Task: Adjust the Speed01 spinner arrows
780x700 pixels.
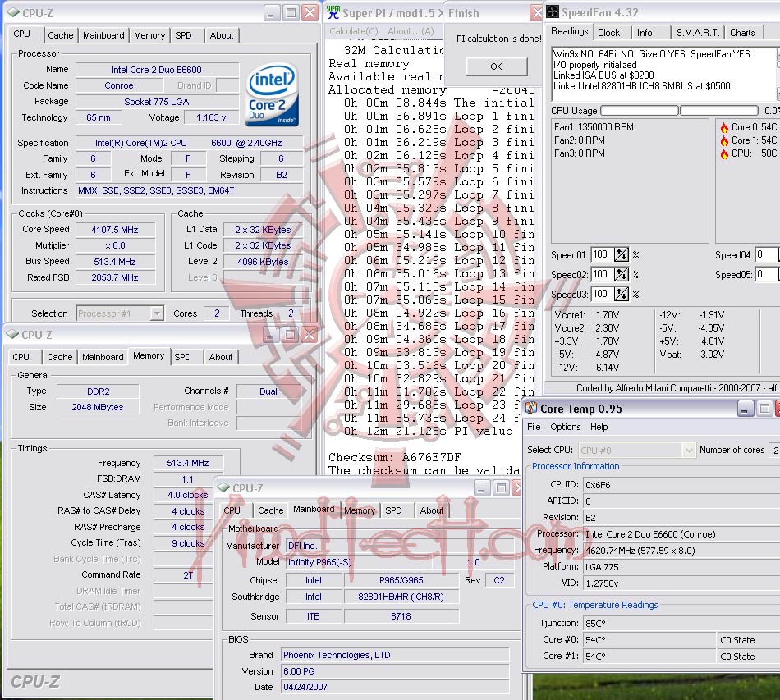Action: [622, 255]
